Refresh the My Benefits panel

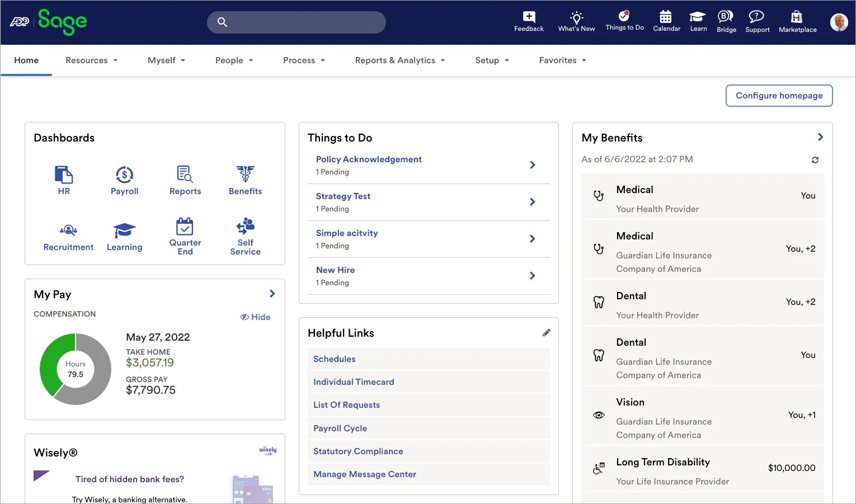815,160
